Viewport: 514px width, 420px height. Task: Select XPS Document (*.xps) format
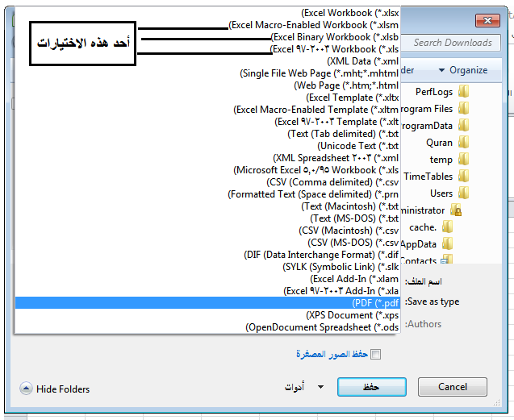pyautogui.click(x=207, y=315)
